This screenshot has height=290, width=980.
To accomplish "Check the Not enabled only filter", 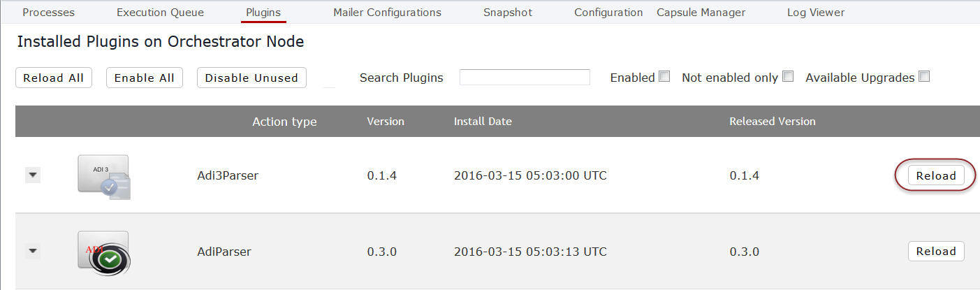I will [x=788, y=76].
